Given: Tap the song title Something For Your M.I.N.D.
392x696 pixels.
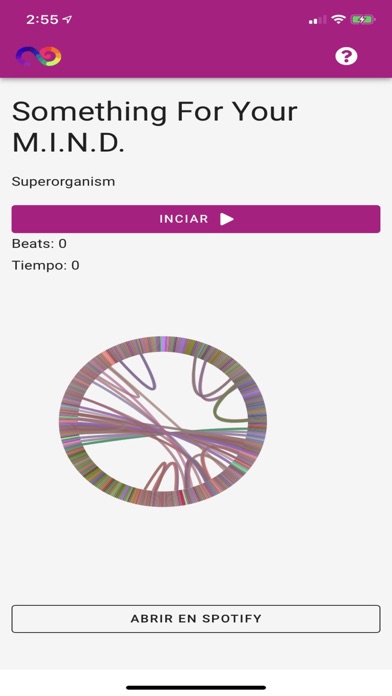Looking at the screenshot, I should 154,127.
